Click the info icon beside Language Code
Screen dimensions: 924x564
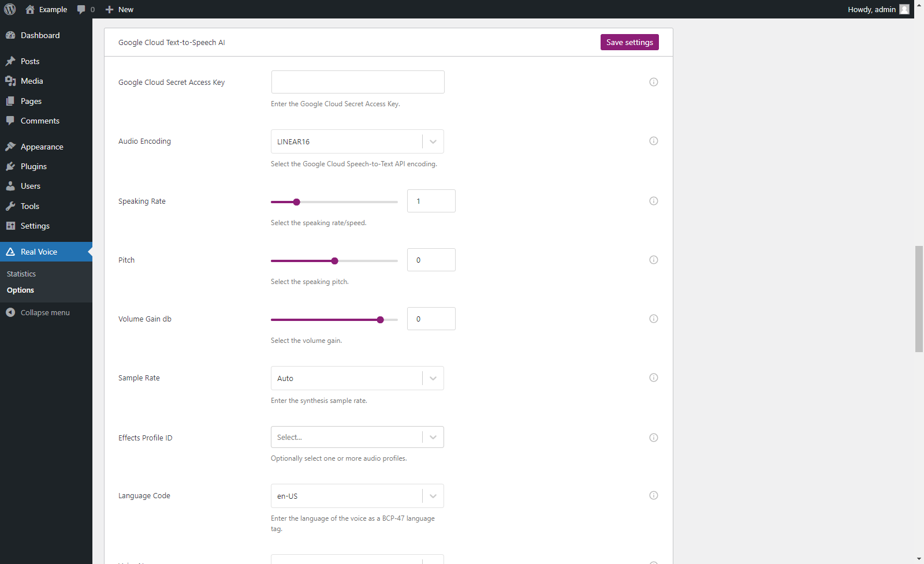653,495
